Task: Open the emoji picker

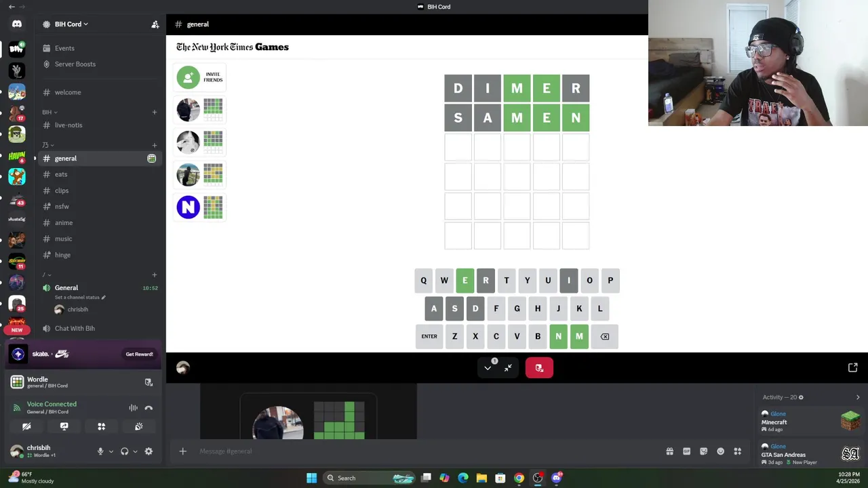Action: (720, 451)
